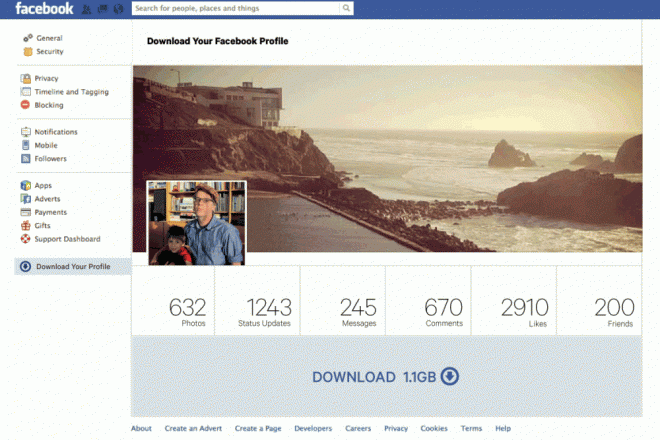
Task: Open Blocking settings
Action: 49,105
